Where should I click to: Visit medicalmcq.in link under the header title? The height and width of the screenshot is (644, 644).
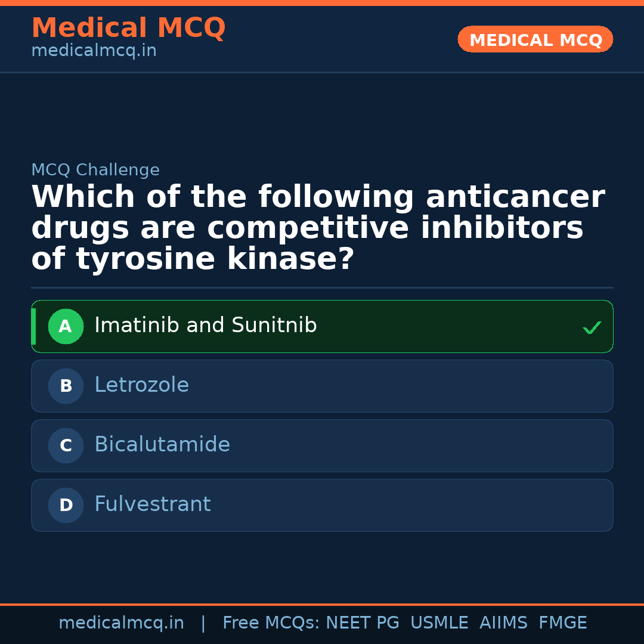click(x=94, y=51)
